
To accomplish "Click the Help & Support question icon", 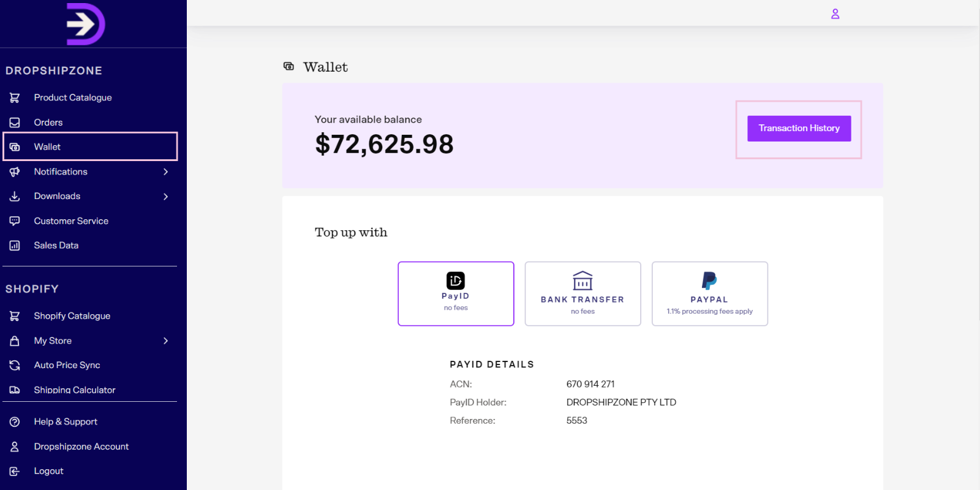I will 15,421.
